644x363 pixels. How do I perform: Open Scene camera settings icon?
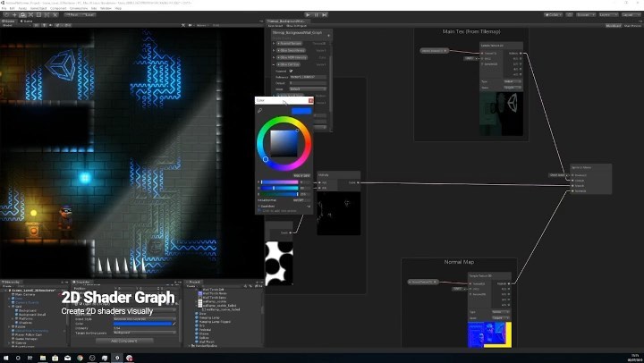point(191,25)
